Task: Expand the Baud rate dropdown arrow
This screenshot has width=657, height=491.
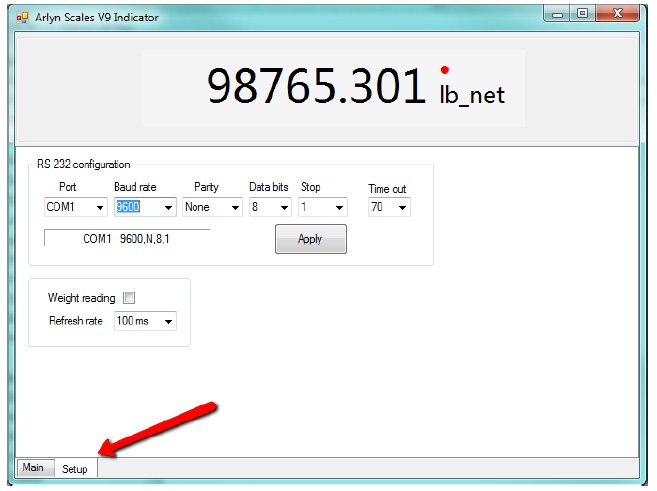Action: [x=168, y=207]
